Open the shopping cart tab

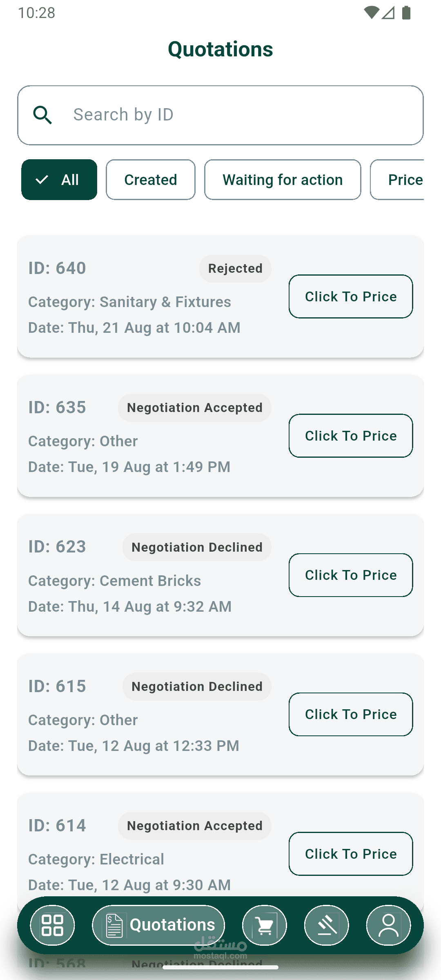[x=265, y=925]
